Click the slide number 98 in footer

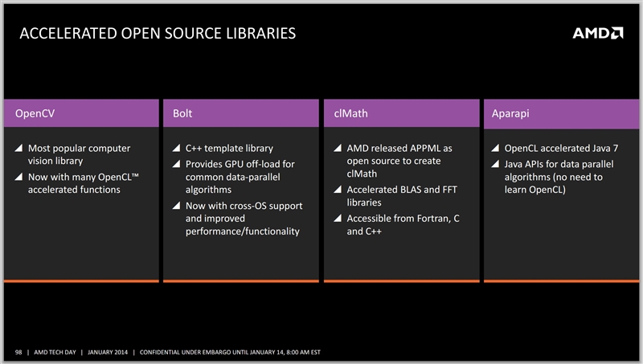point(18,352)
